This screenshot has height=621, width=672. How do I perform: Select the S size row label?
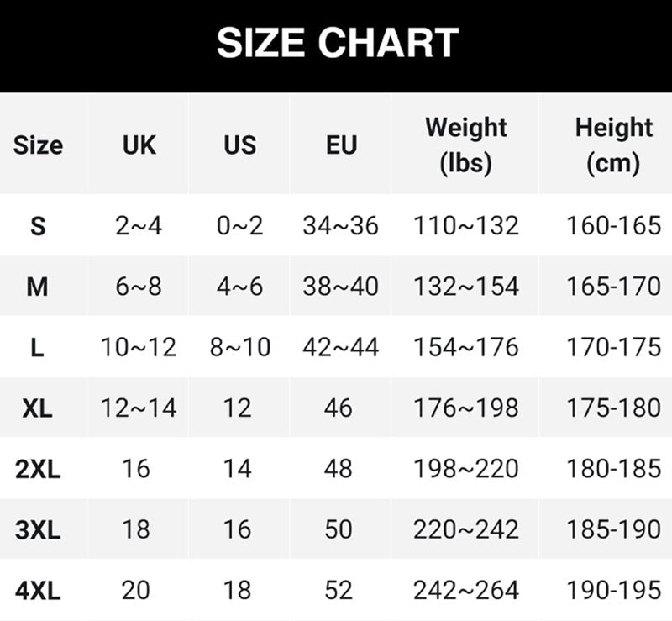38,226
